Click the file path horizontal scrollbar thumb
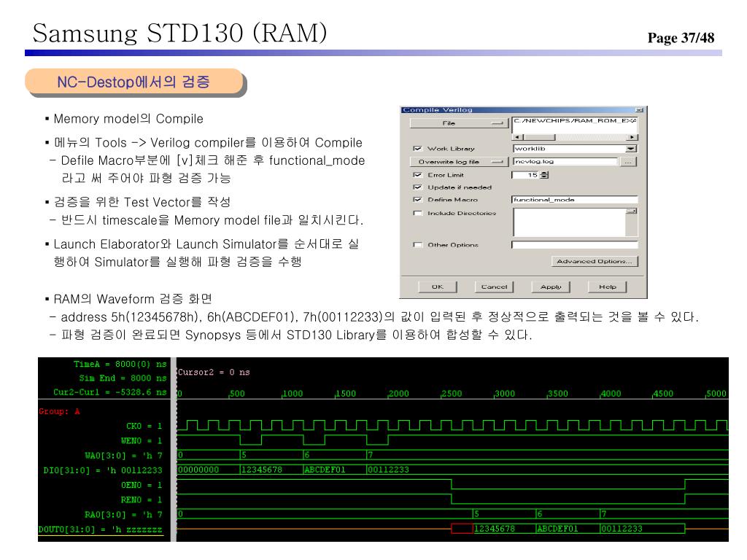 (x=538, y=137)
